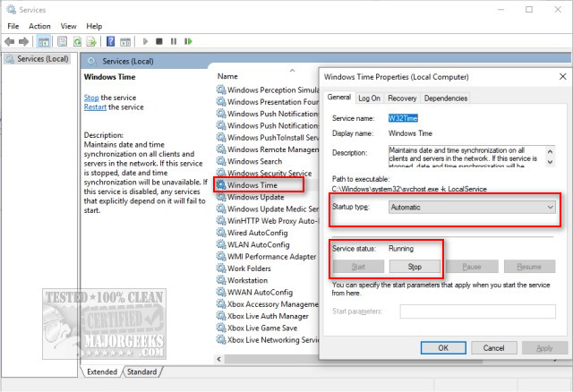The image size is (573, 392).
Task: Click the W32Time service name field
Action: click(x=403, y=118)
